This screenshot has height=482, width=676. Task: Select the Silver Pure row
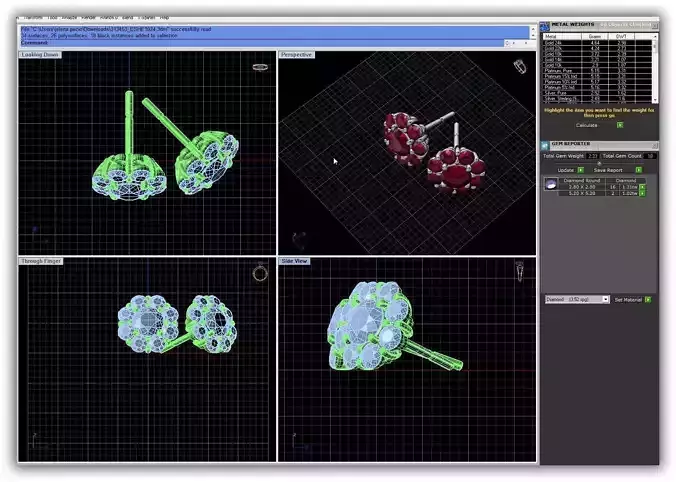click(598, 93)
